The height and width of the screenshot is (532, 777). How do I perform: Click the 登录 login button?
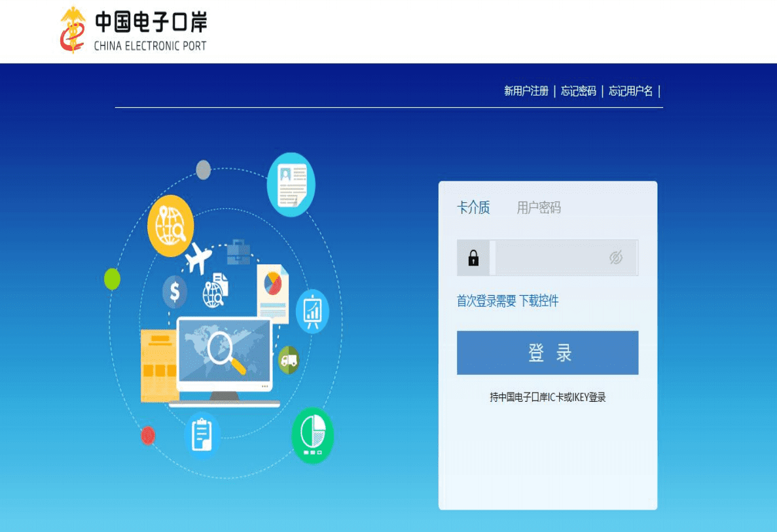click(547, 353)
